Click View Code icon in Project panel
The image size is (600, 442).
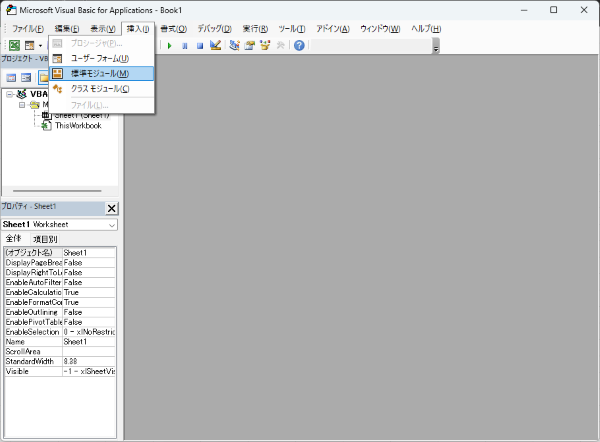click(x=11, y=78)
